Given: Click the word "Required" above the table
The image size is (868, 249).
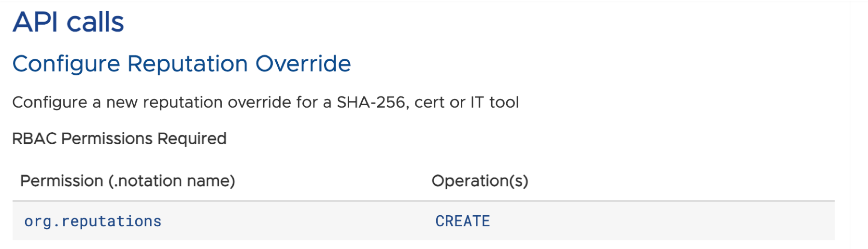Looking at the screenshot, I should [x=192, y=138].
